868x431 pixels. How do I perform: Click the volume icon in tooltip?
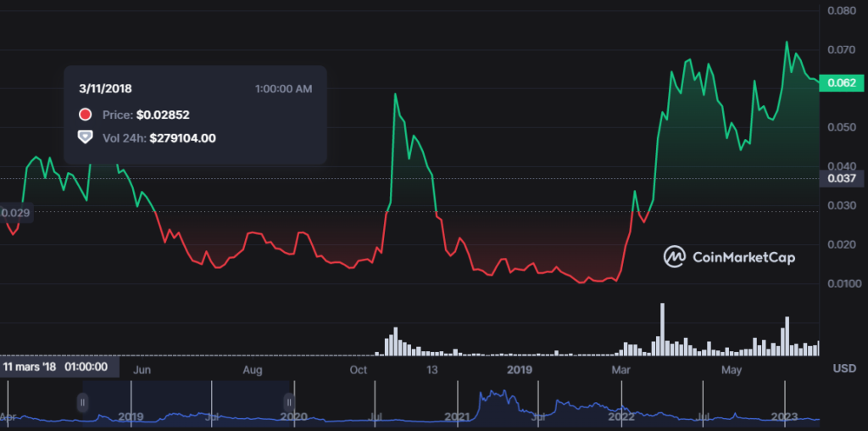[x=86, y=137]
